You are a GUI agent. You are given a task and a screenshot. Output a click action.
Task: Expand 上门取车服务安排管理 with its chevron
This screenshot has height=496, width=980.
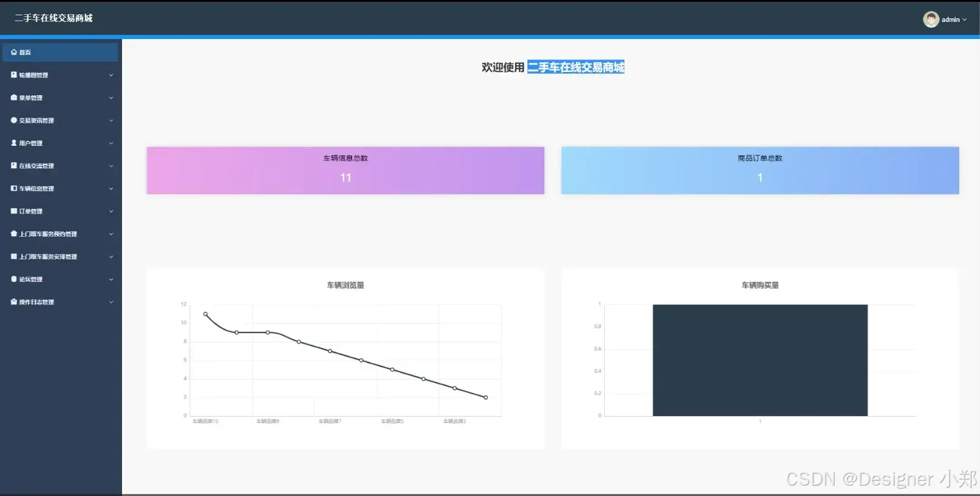(111, 256)
